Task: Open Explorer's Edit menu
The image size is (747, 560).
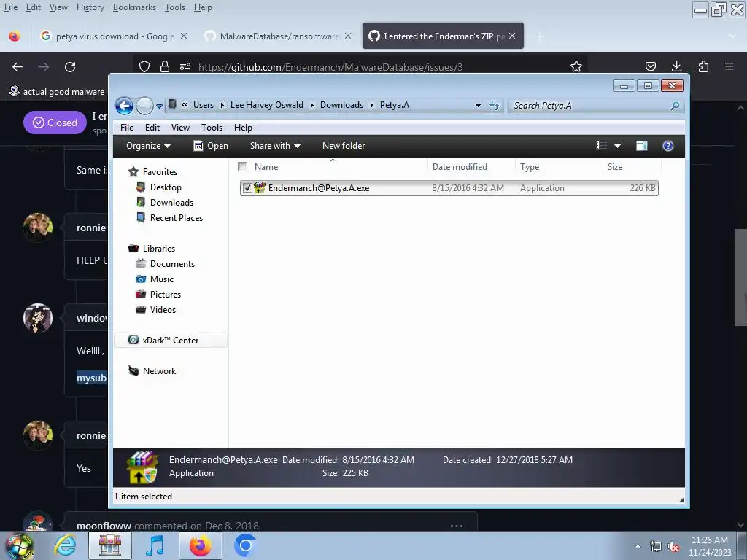Action: [x=152, y=127]
